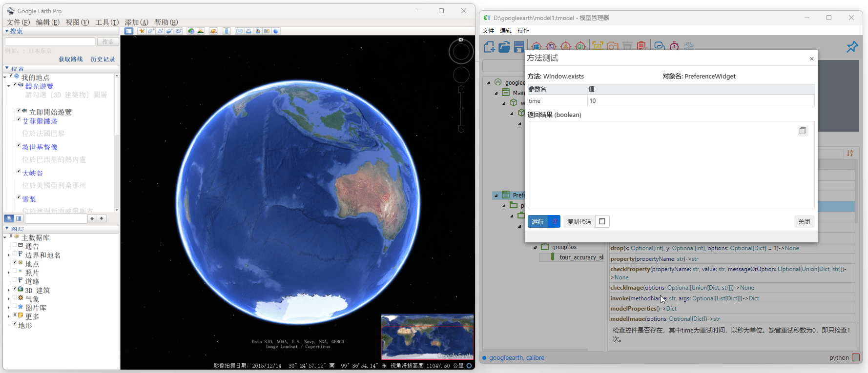Switch planets via the Saturn icon
The height and width of the screenshot is (373, 868).
coord(213,31)
